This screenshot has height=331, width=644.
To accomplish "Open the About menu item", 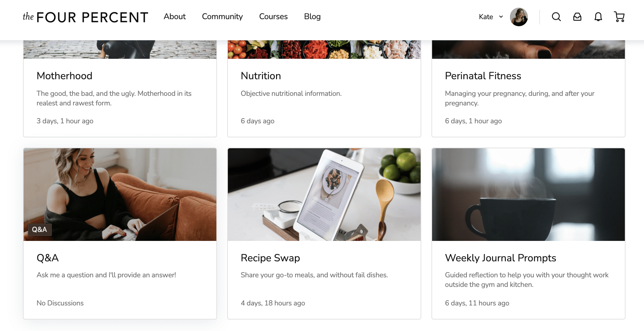I will (x=175, y=17).
